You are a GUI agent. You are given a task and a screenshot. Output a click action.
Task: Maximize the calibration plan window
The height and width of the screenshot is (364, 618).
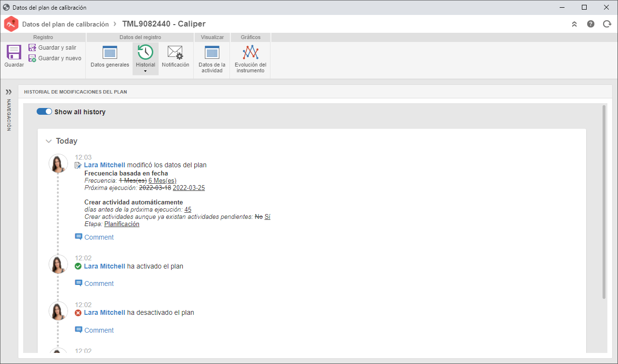coord(584,7)
